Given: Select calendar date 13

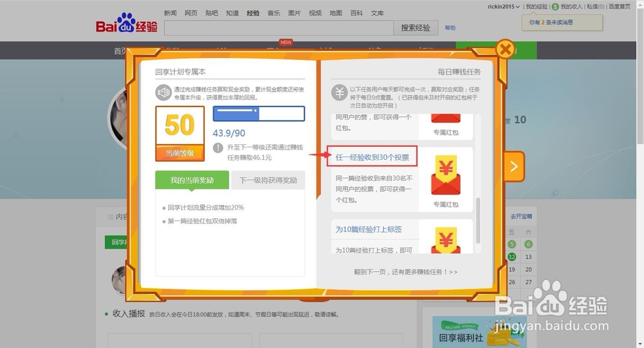Looking at the screenshot, I should point(528,256).
